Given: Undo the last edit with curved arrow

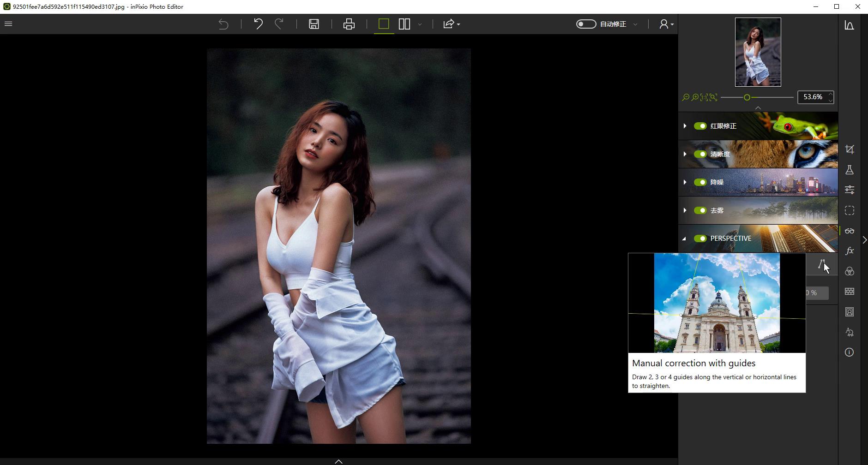Looking at the screenshot, I should 258,24.
